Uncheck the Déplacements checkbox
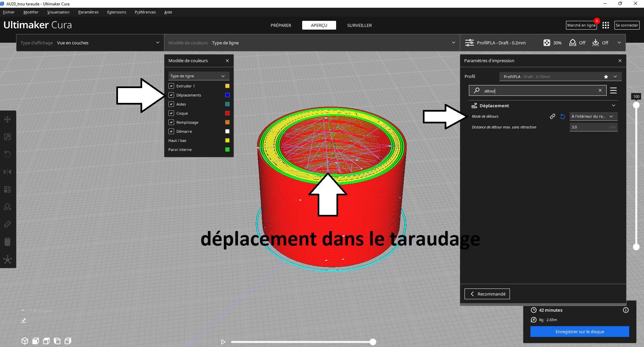 point(171,95)
